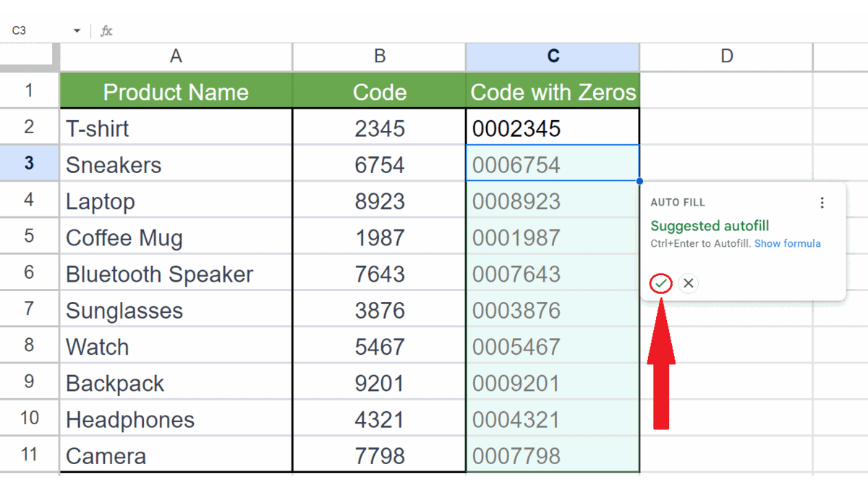This screenshot has width=868, height=488.
Task: Click the fx formula icon
Action: coord(106,31)
